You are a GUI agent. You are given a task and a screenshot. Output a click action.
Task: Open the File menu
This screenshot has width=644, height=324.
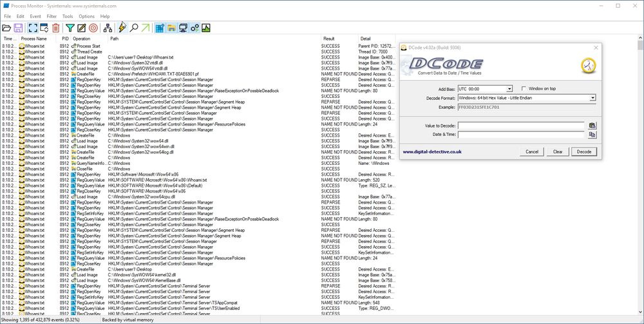7,17
